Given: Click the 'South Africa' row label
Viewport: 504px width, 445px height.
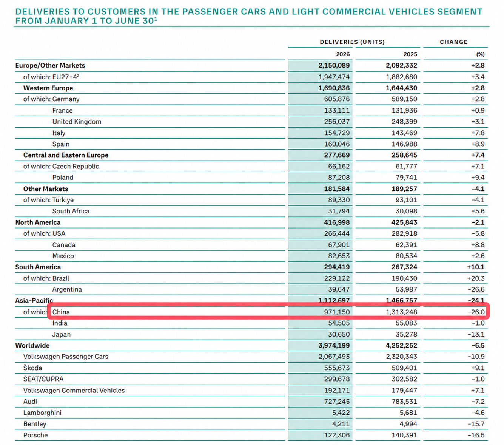Looking at the screenshot, I should [71, 211].
